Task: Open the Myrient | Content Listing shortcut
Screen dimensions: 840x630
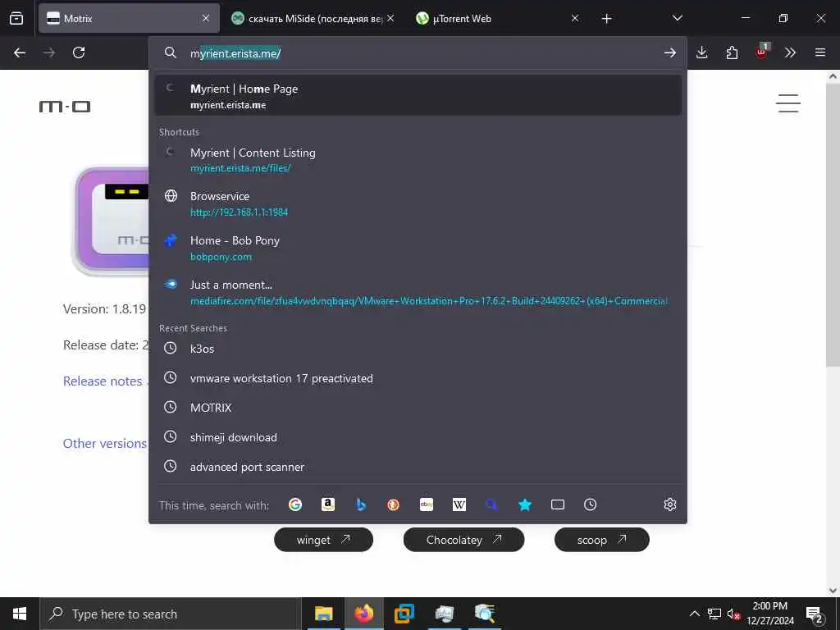Action: click(418, 160)
